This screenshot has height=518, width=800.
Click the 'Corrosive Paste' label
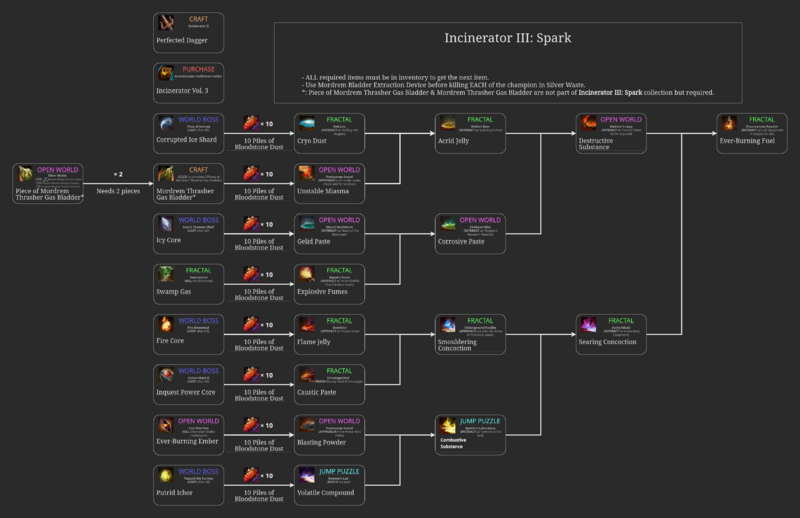coord(461,241)
